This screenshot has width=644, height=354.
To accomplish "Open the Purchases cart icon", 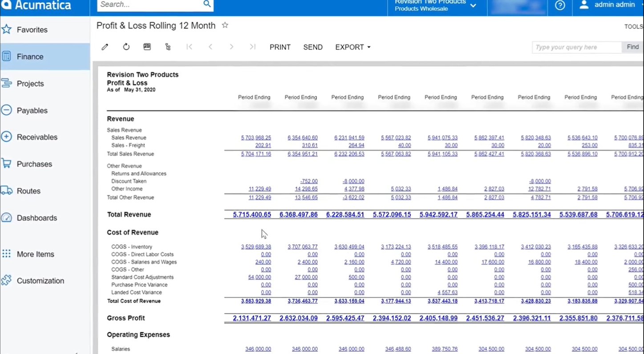I will click(x=6, y=164).
